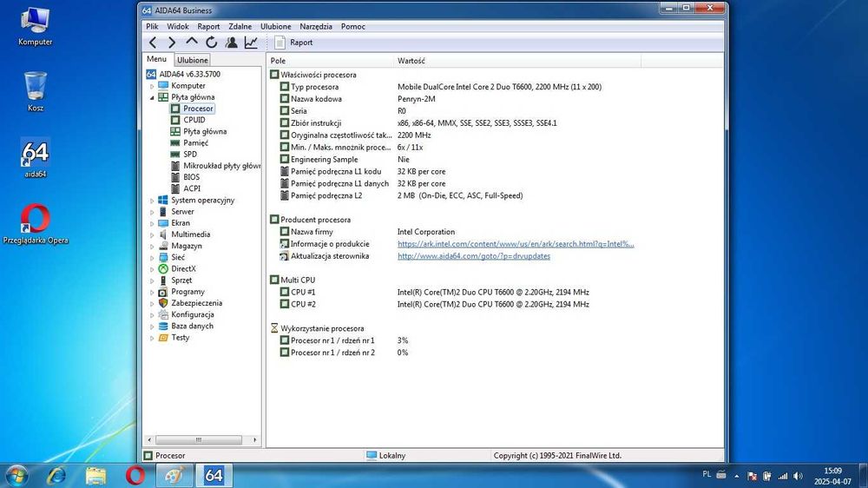Collapse the Płyta główna tree node

point(152,97)
